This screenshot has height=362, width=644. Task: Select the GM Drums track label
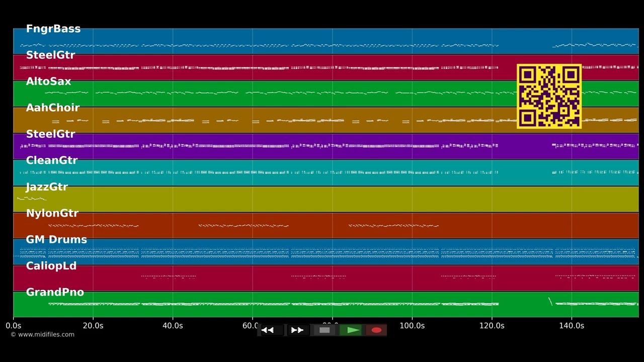coord(56,240)
